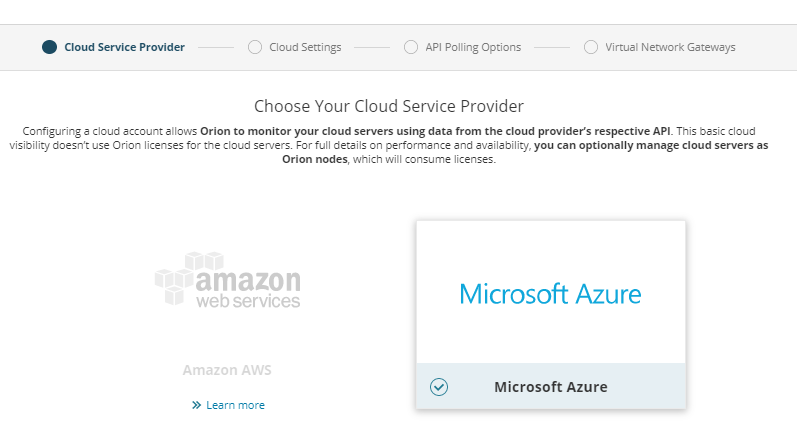The image size is (797, 436).
Task: Select the Cloud Service Provider step label
Action: coord(124,47)
